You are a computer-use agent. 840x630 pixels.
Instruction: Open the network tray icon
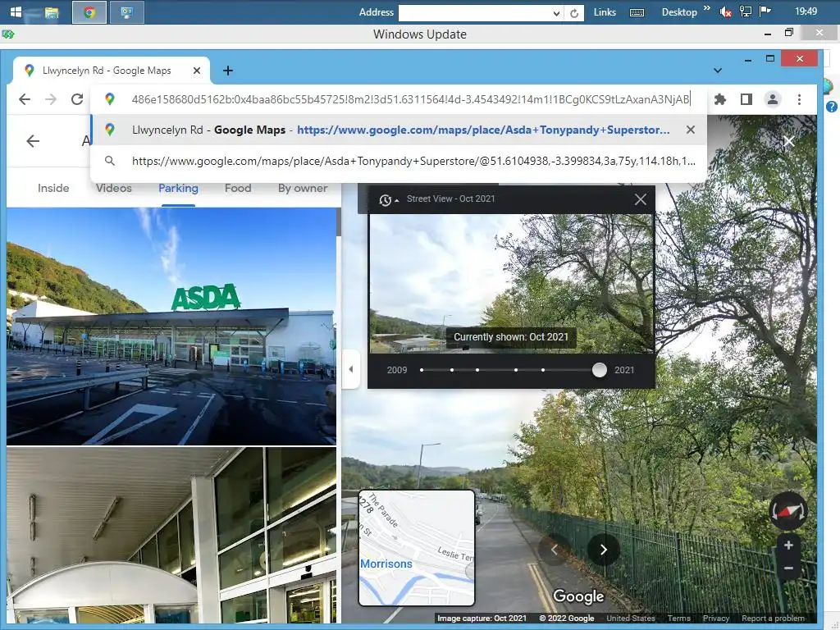pos(745,11)
